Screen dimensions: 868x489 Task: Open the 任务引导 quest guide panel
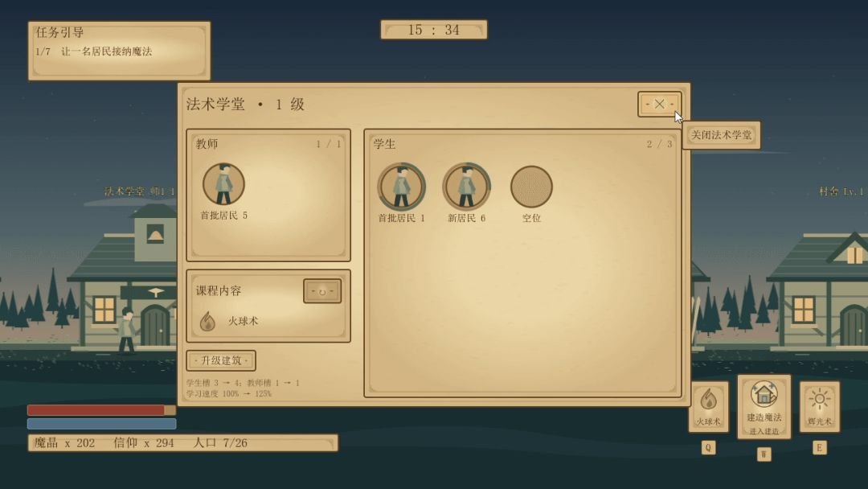(x=120, y=51)
